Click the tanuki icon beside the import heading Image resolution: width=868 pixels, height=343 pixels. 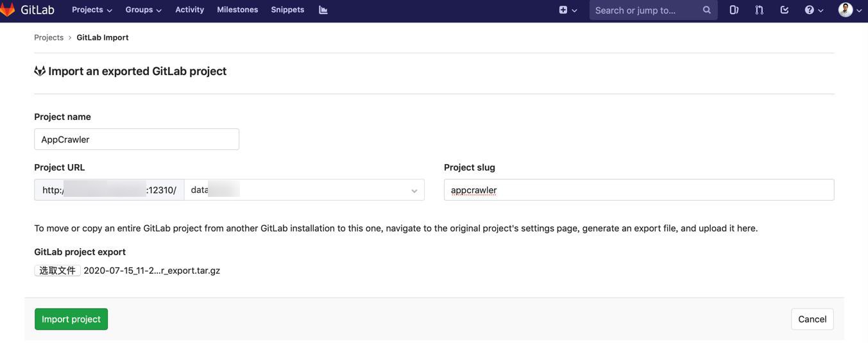40,71
